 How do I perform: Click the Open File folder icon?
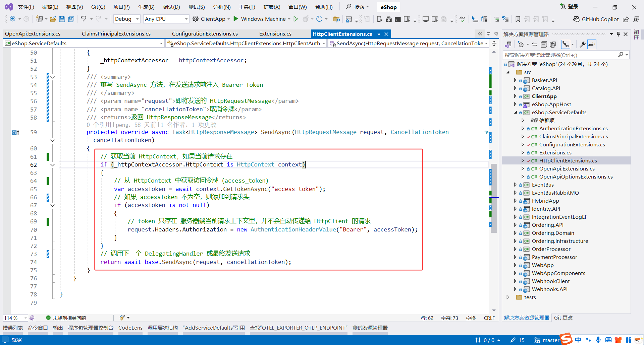(53, 19)
